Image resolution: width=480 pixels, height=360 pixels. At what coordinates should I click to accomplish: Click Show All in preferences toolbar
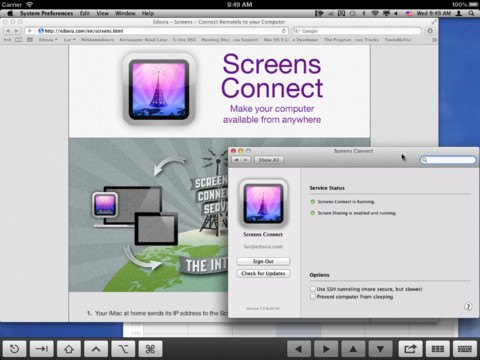pos(269,160)
